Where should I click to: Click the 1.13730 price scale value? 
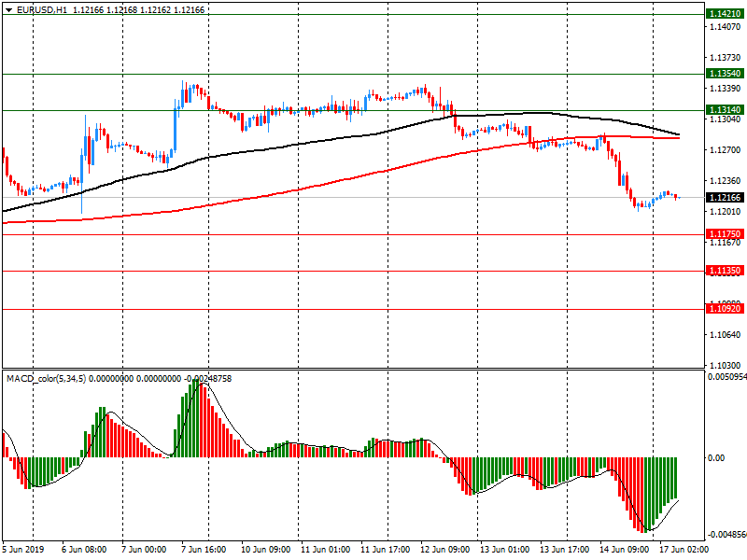[x=726, y=58]
